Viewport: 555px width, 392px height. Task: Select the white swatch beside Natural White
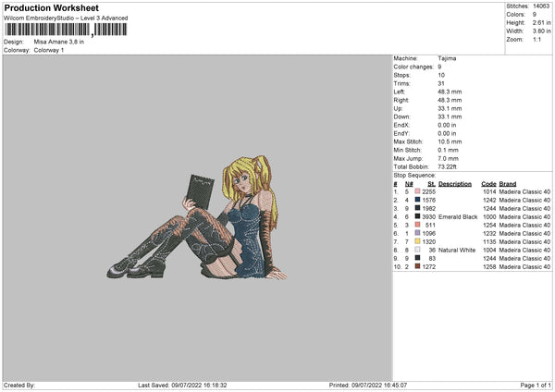[x=417, y=250]
